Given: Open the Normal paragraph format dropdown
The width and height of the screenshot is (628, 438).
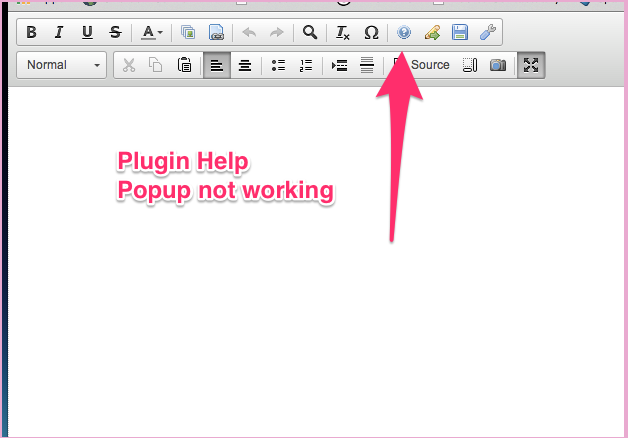Looking at the screenshot, I should 64,65.
